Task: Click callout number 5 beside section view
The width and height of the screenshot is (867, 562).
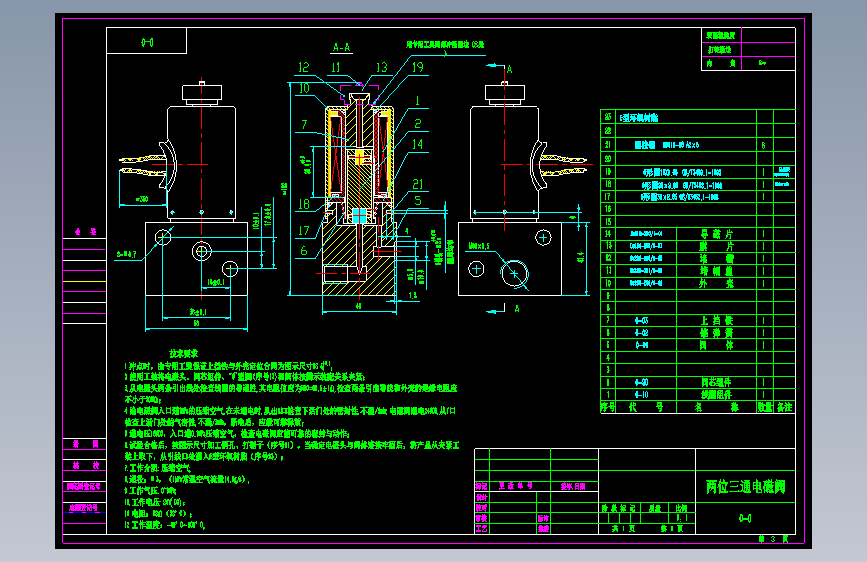Action: click(418, 201)
